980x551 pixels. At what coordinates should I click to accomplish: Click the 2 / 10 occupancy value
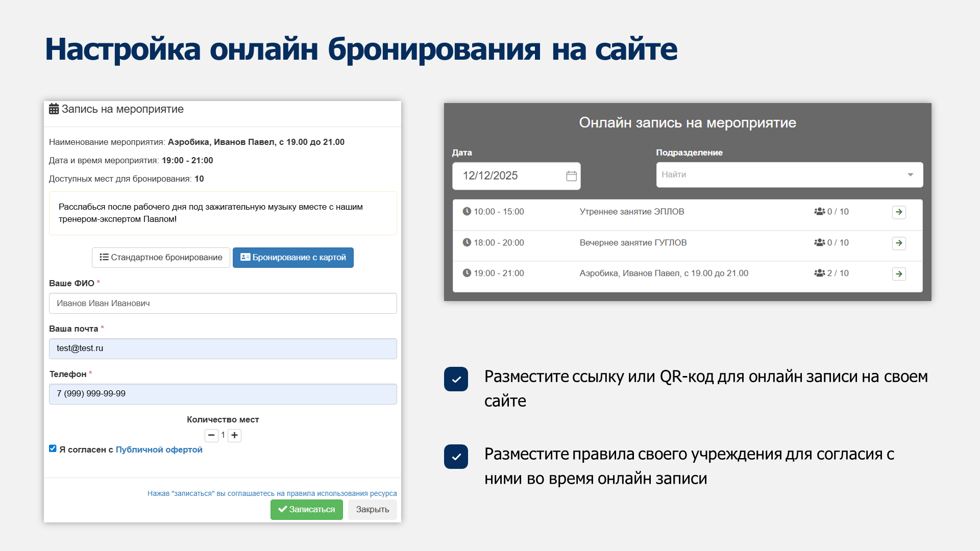(838, 273)
